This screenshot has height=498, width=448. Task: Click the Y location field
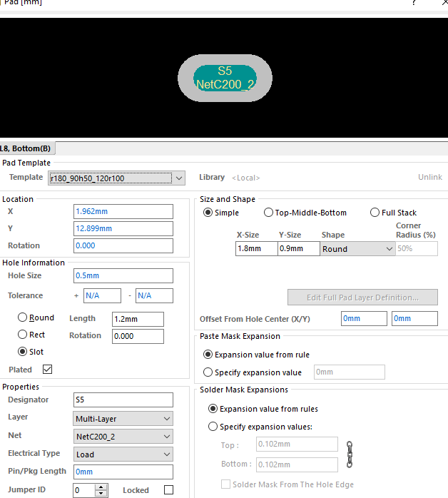[x=123, y=229]
